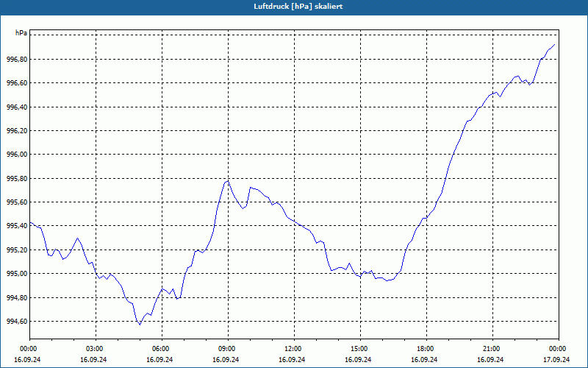Screen dimensions: 588x368
Task: Select the 996,00 axis value
Action: tap(17, 155)
